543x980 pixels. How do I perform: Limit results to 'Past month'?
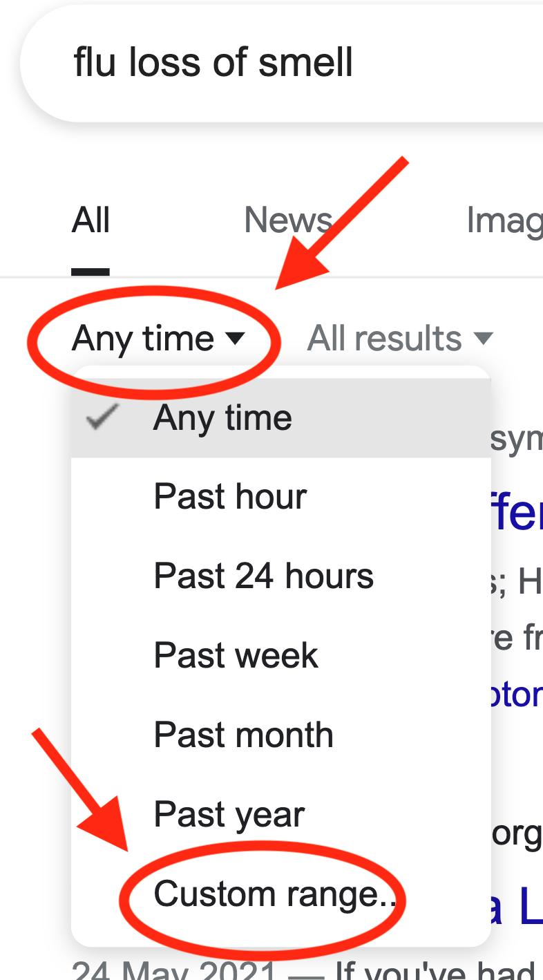[x=243, y=735]
